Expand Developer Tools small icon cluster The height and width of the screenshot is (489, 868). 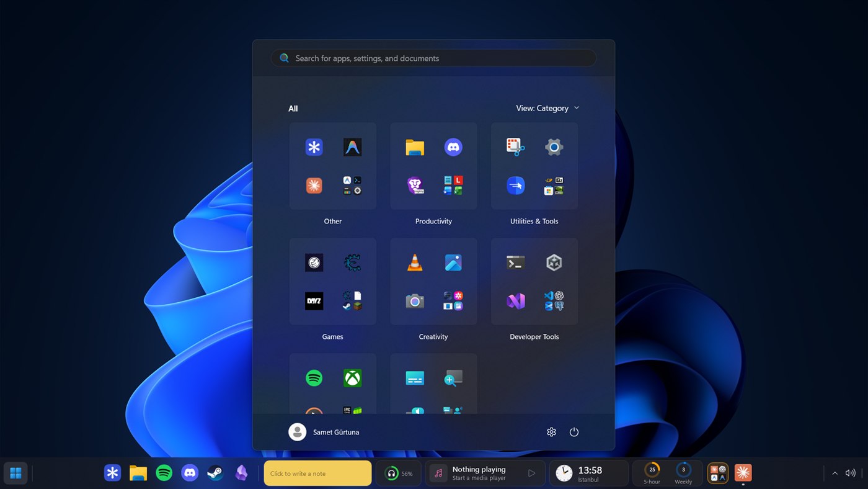point(554,301)
